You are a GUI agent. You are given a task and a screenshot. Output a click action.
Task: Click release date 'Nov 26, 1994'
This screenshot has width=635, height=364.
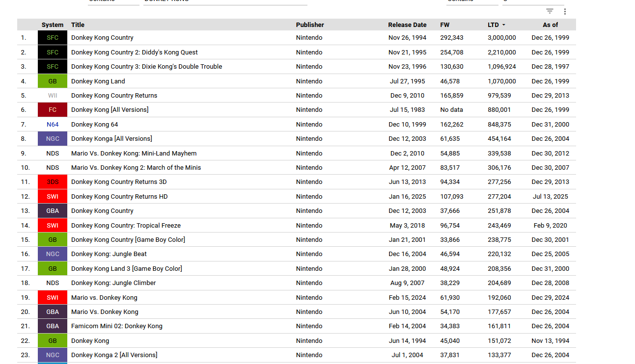407,38
